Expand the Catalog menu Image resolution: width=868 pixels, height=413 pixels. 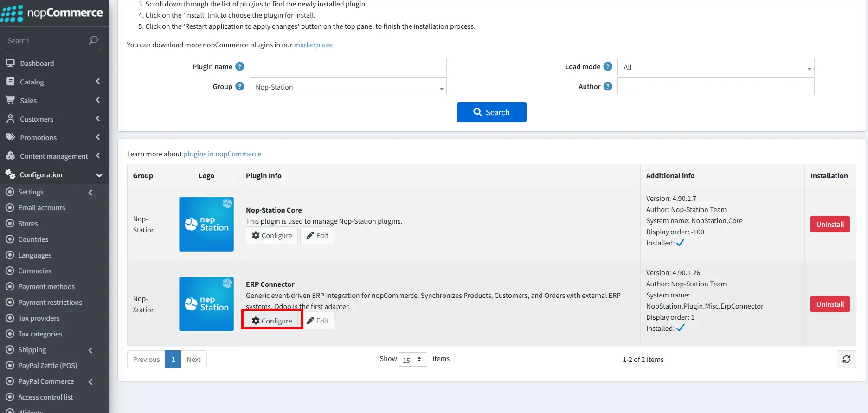click(x=55, y=82)
